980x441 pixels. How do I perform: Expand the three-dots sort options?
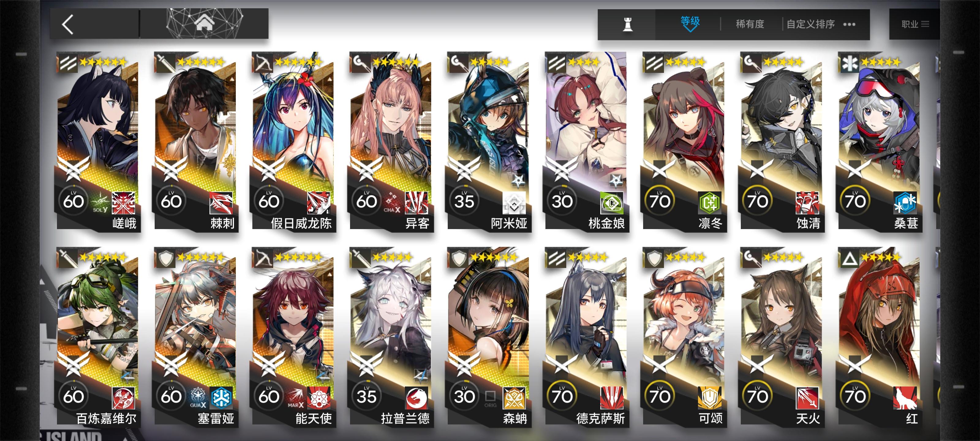click(x=849, y=24)
